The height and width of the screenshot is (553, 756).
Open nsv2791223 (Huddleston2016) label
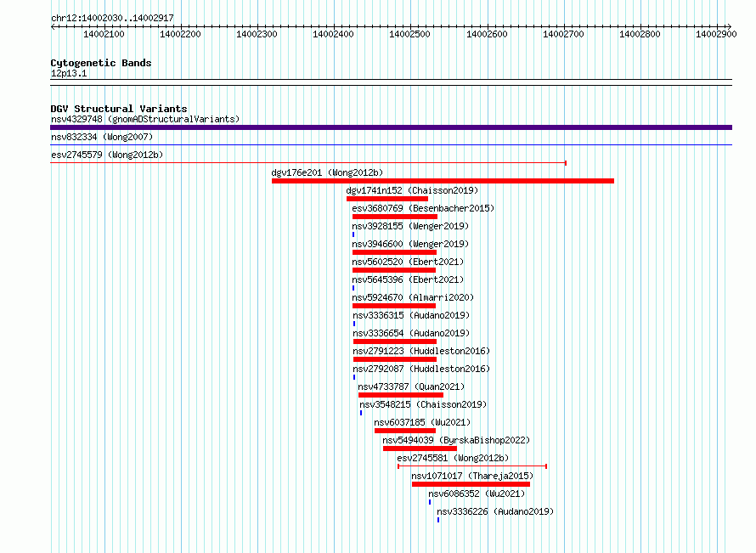(421, 351)
